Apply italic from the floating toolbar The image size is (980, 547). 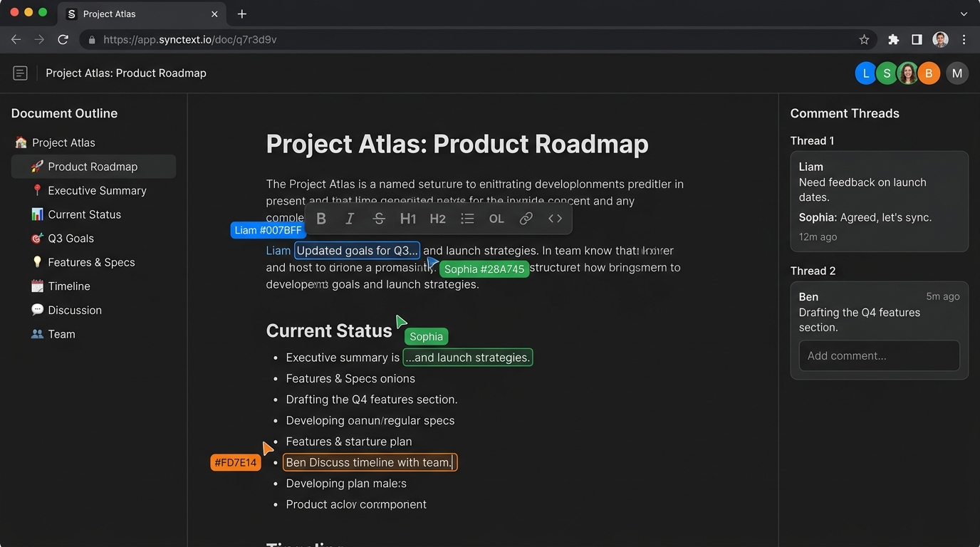(350, 219)
